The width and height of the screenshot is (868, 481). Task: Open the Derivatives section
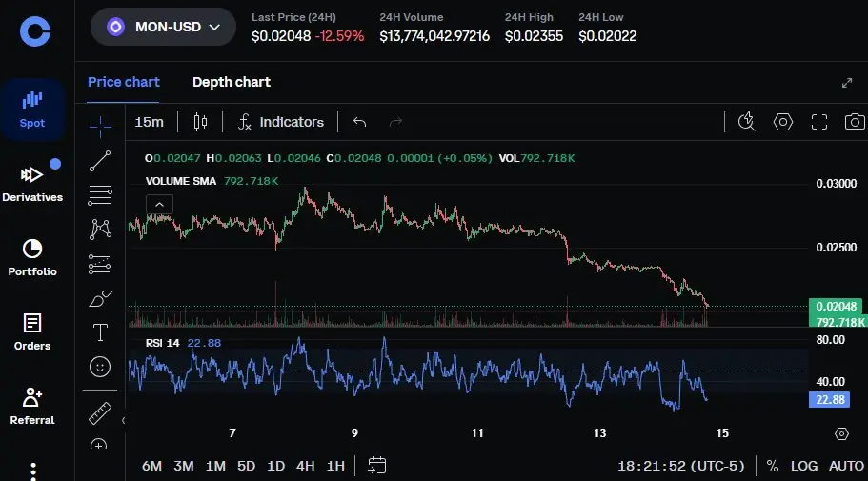pyautogui.click(x=32, y=183)
